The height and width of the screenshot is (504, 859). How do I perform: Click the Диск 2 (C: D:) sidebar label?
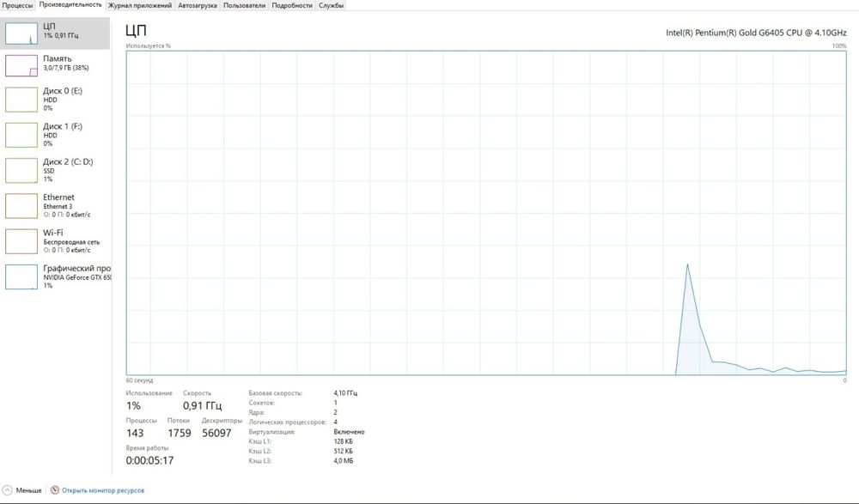68,162
